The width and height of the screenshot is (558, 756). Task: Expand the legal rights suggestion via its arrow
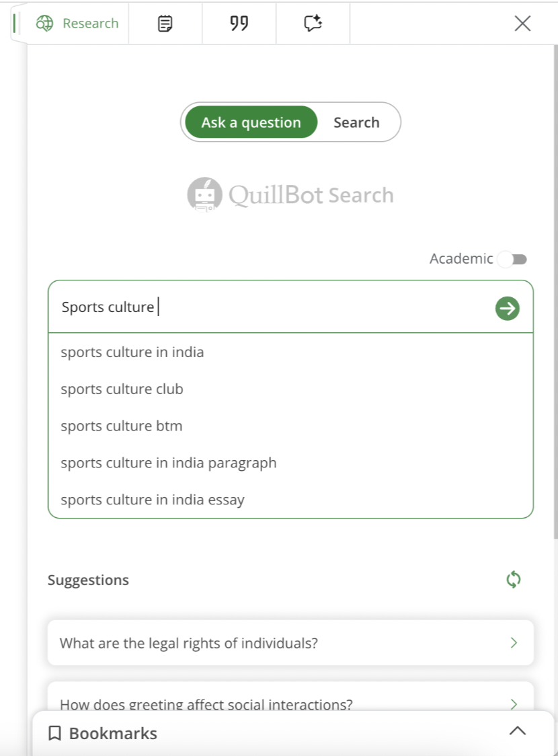513,642
